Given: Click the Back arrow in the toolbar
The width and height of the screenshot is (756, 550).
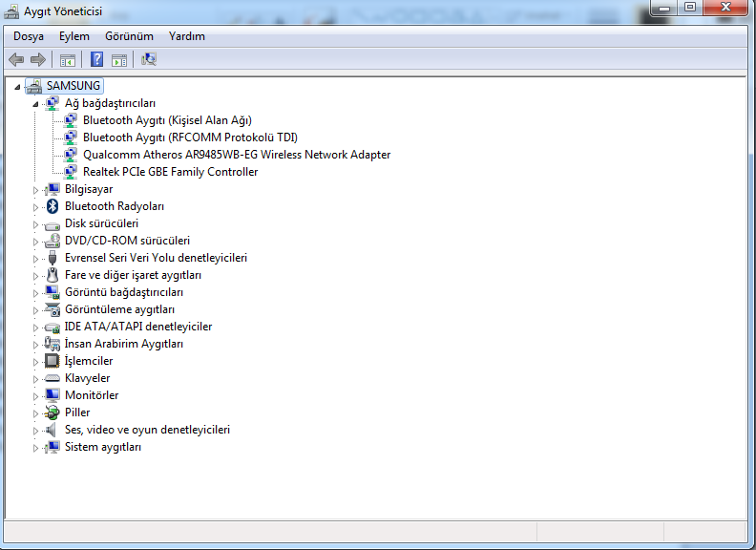Looking at the screenshot, I should tap(16, 59).
